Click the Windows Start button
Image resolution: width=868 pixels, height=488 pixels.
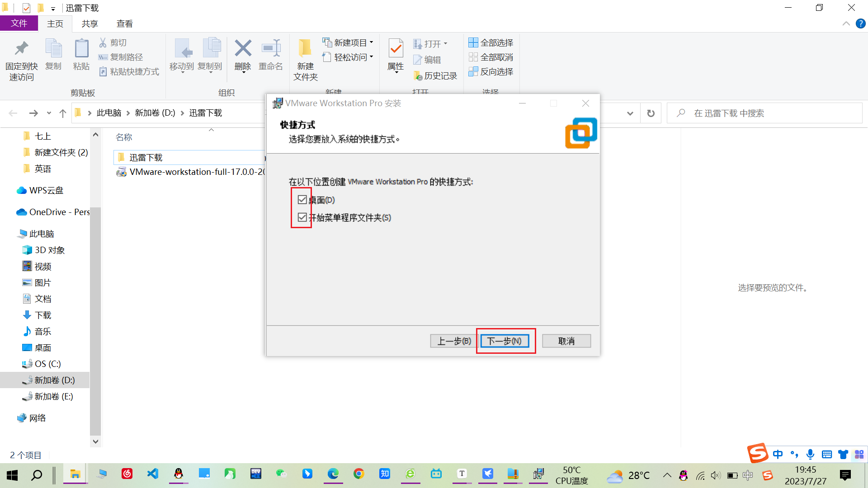point(12,475)
